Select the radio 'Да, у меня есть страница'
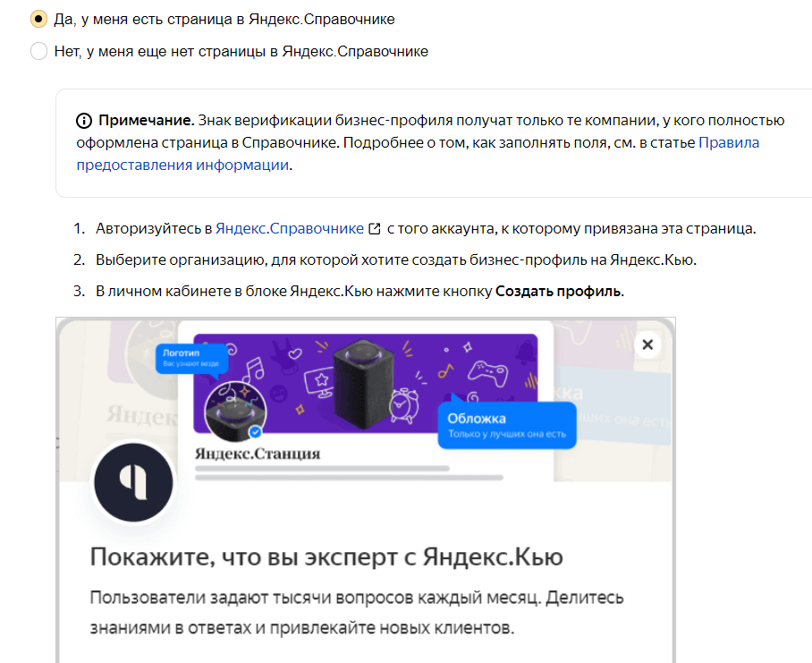 38,18
